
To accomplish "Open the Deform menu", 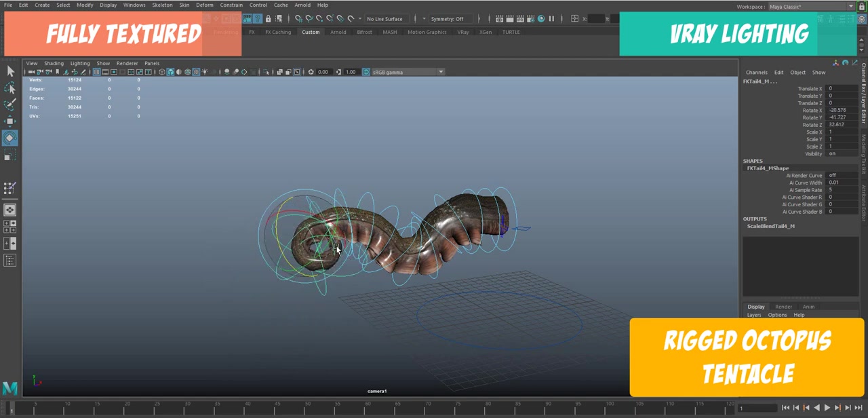I will (204, 5).
